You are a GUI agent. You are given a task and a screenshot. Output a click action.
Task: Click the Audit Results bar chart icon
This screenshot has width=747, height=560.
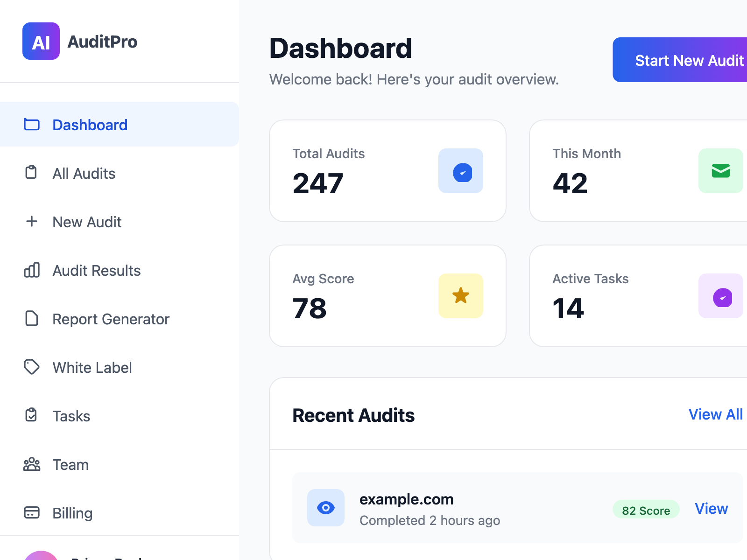pos(32,270)
